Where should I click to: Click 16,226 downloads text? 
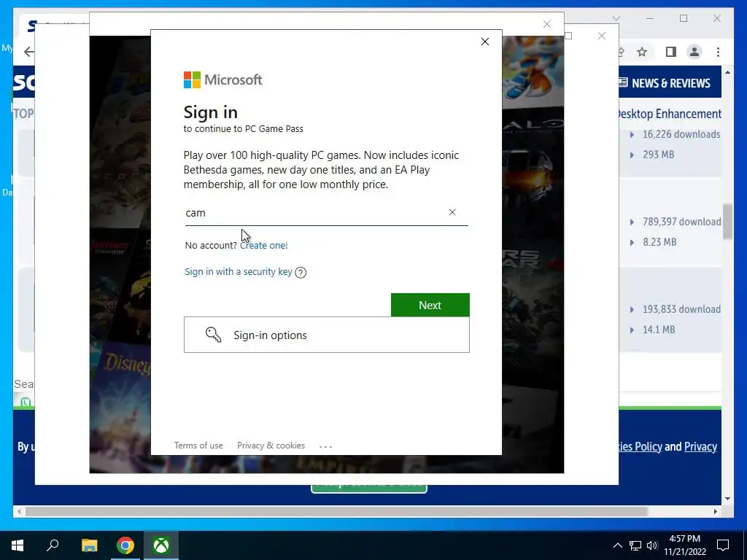pyautogui.click(x=681, y=134)
